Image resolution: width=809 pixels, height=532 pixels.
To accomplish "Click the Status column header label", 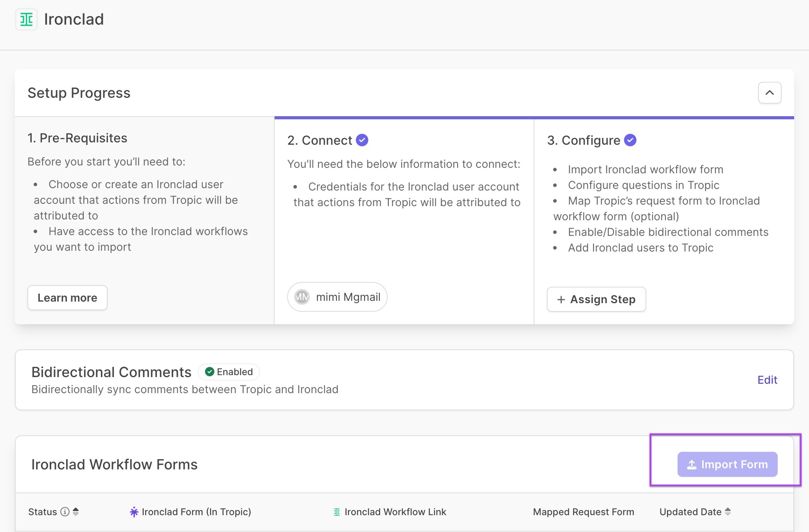I will (43, 512).
